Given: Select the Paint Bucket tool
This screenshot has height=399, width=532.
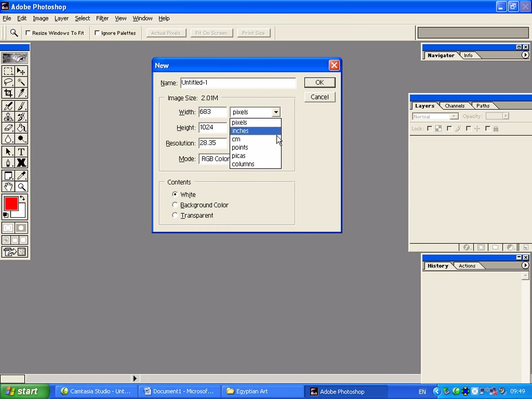Looking at the screenshot, I should click(21, 128).
